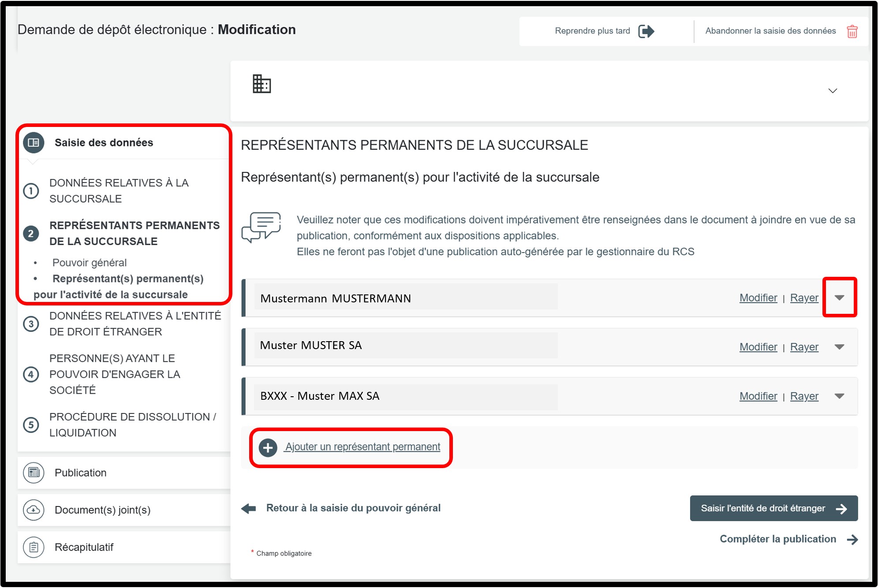
Task: Click the Récapitulatif clipboard icon
Action: click(x=34, y=547)
